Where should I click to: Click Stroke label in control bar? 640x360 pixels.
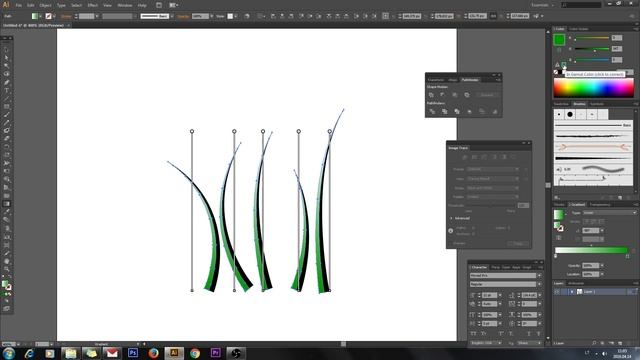tap(66, 16)
